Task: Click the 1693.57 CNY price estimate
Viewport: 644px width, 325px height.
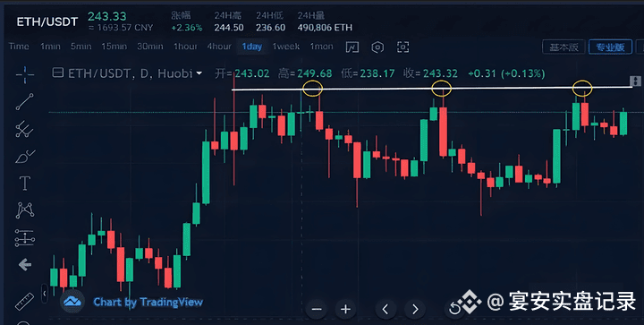Action: (121, 28)
